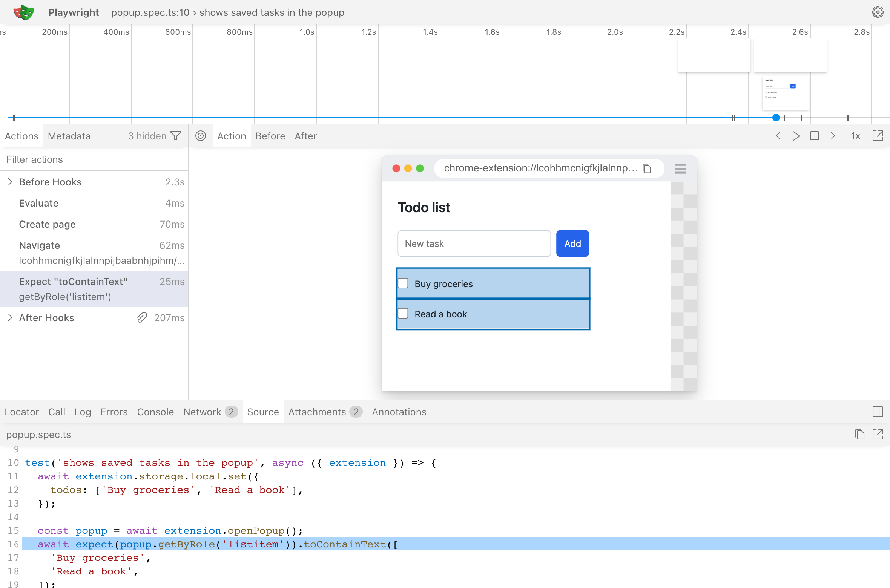This screenshot has width=890, height=588.
Task: Open the Errors tab
Action: click(x=114, y=412)
